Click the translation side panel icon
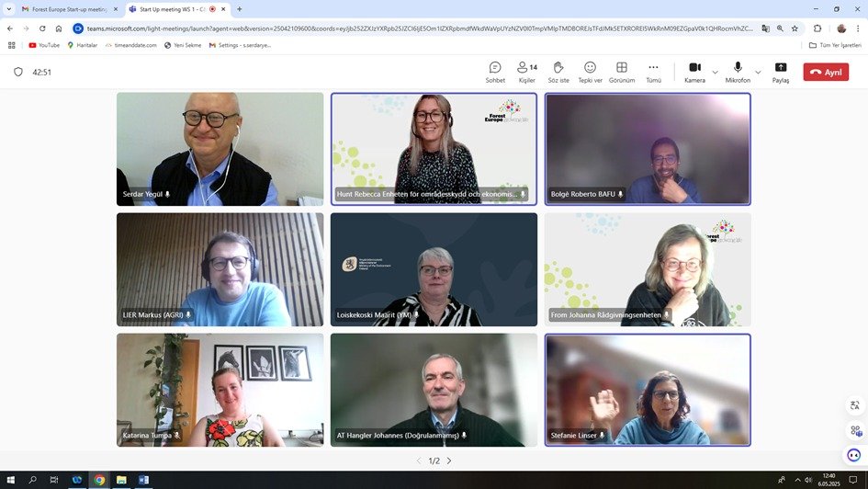 (855, 405)
